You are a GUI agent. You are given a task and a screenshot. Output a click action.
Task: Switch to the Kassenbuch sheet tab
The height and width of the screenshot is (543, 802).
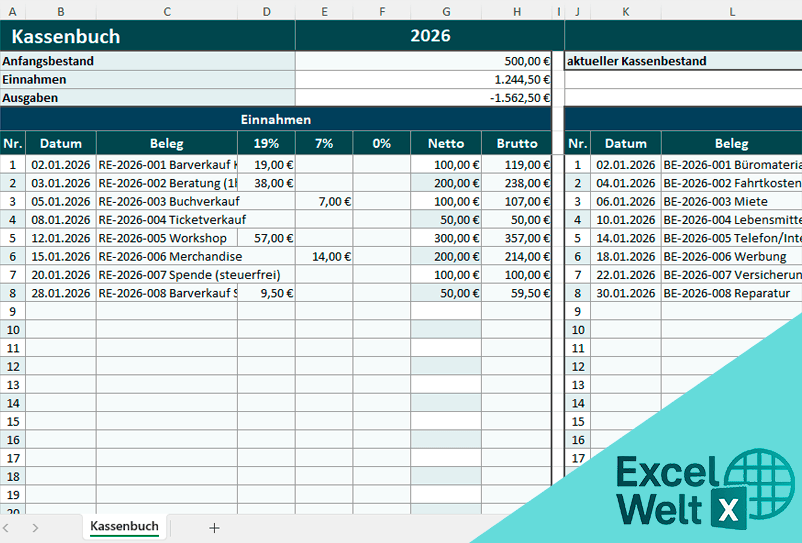(124, 527)
